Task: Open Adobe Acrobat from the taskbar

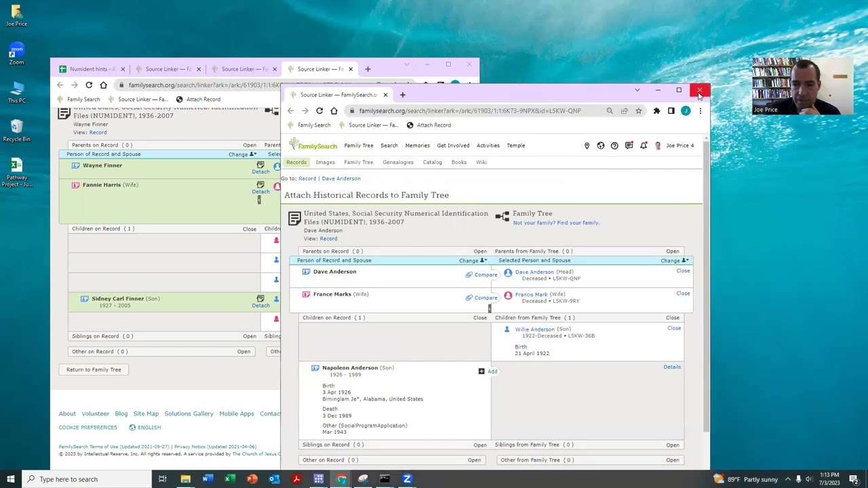Action: [x=296, y=479]
